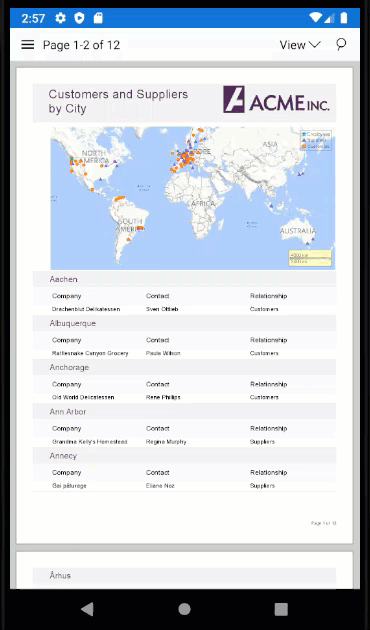Tap the Annecy group header
Screen dimensions: 370x630
point(184,456)
